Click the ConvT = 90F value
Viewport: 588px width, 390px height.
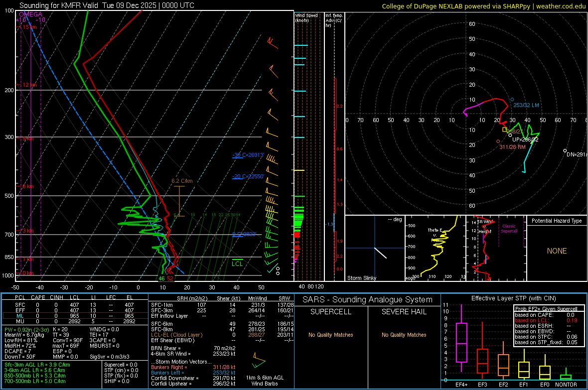pos(68,340)
